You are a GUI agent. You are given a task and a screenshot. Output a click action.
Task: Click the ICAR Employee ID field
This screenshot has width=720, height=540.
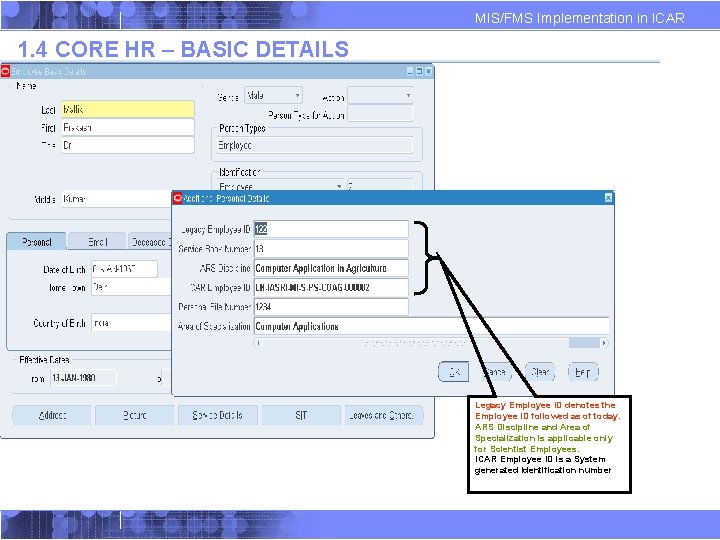coord(331,287)
